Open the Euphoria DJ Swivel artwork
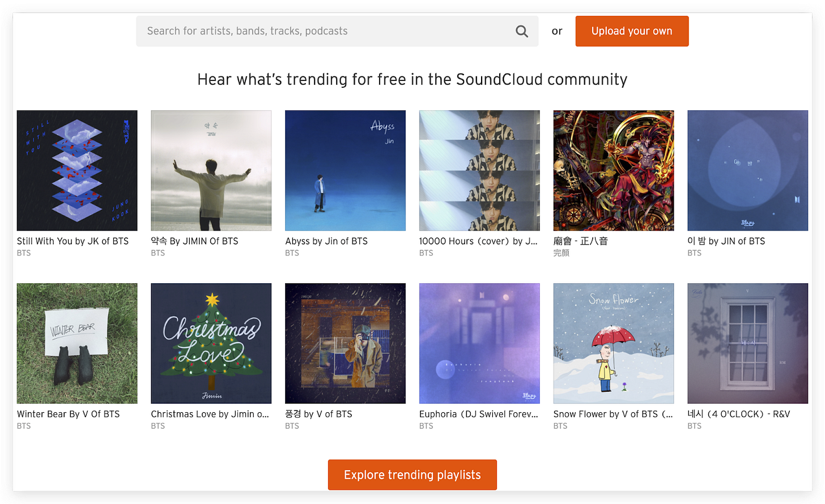 tap(479, 343)
